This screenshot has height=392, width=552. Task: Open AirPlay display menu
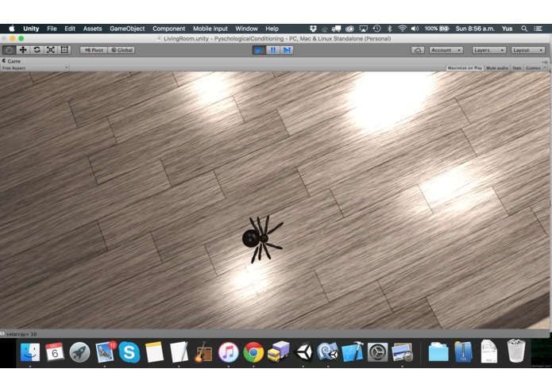363,29
